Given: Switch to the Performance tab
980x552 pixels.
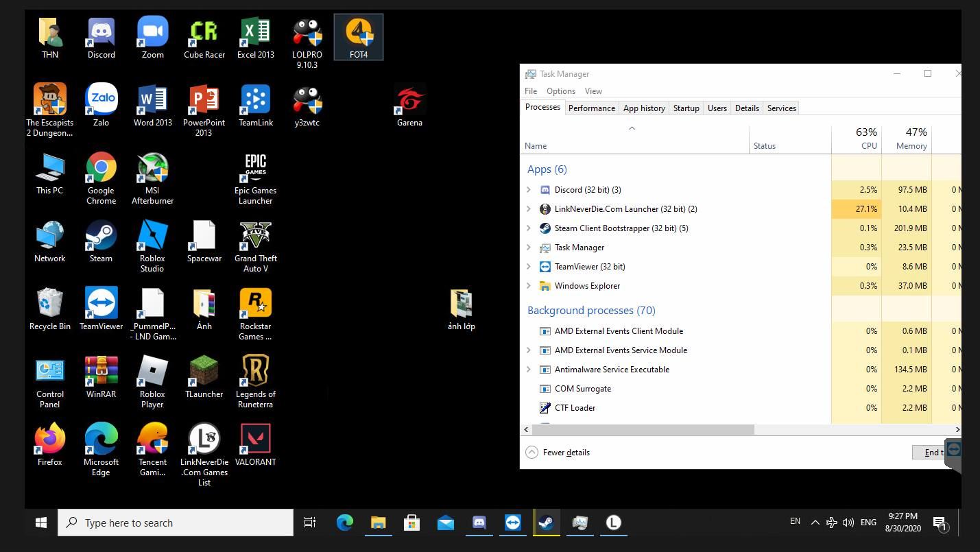Looking at the screenshot, I should pyautogui.click(x=591, y=108).
